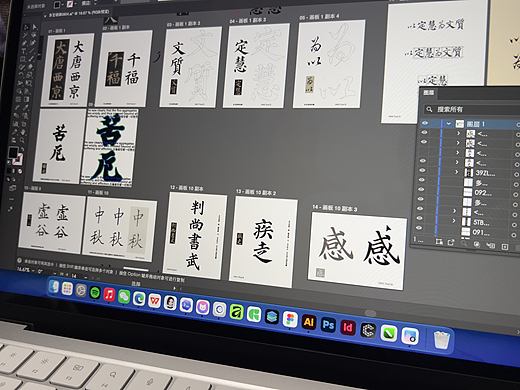Select the 39ZL... layer row
Viewport: 520px width, 390px height.
[x=468, y=173]
